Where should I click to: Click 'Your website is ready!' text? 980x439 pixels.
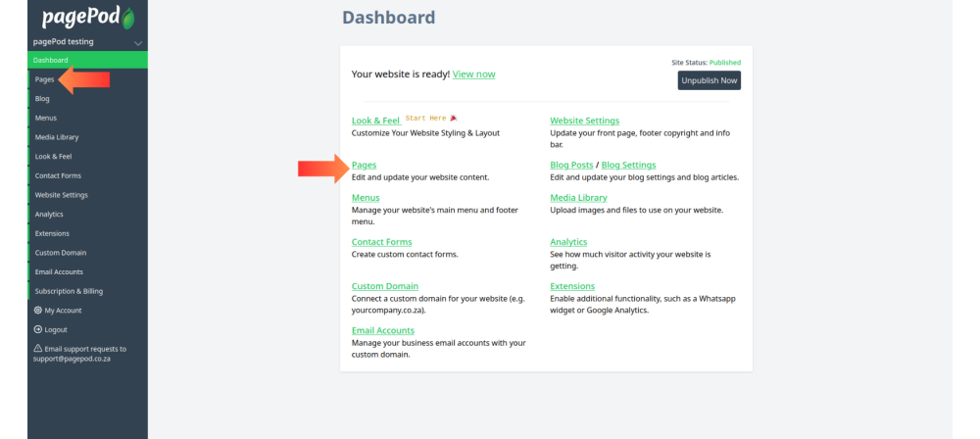(x=401, y=73)
